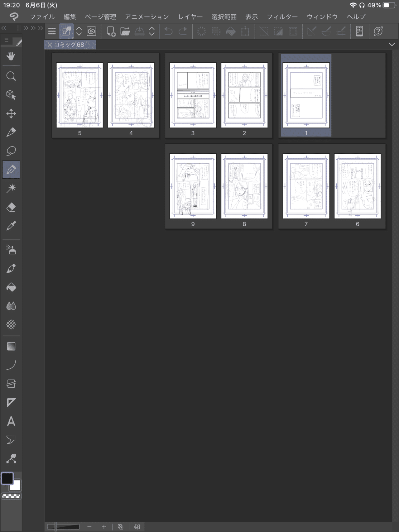Select the Screentone pattern tool

[x=11, y=324]
